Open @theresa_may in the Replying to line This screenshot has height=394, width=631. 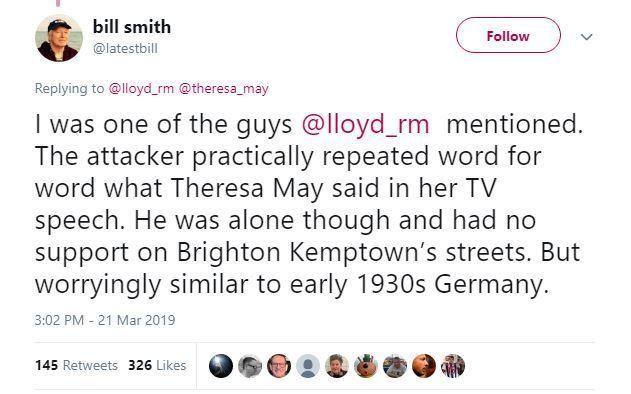point(223,89)
